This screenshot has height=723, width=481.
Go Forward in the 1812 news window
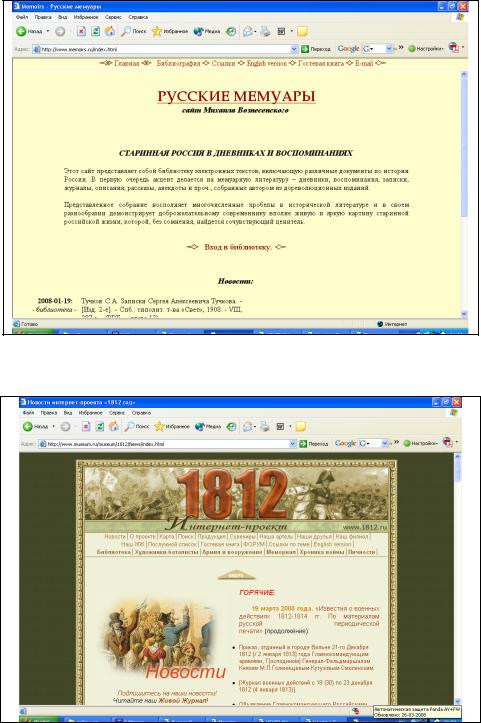click(65, 427)
